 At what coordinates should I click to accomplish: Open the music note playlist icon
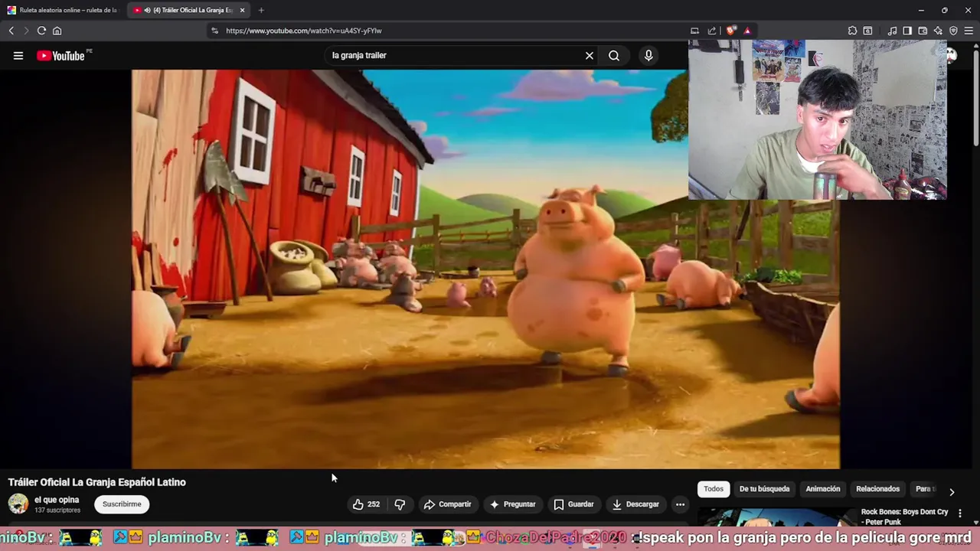(892, 31)
